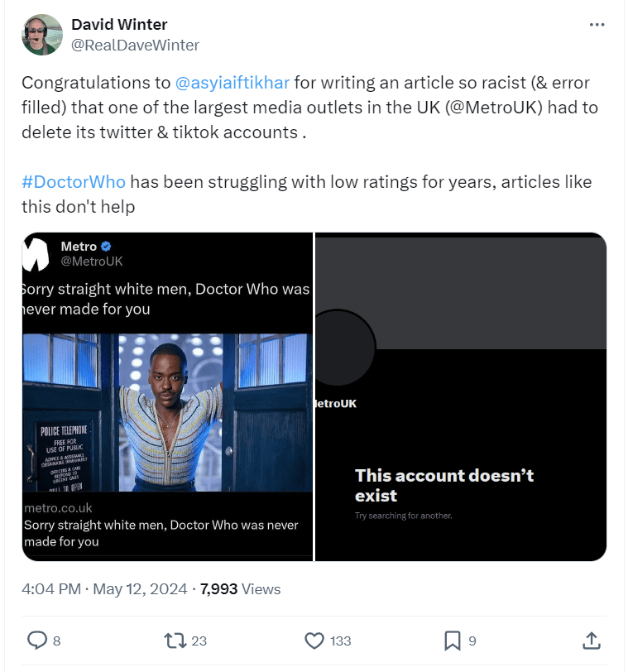628x672 pixels.
Task: Click the share upload icon
Action: pos(592,640)
